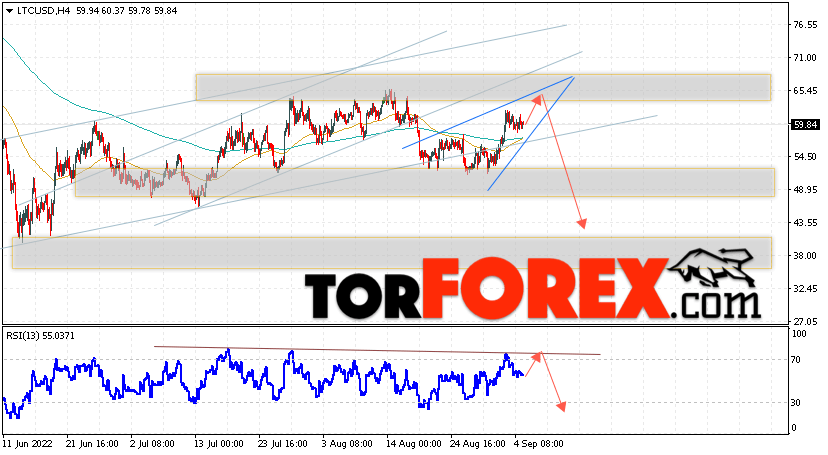Click the RSI scale value 100
The height and width of the screenshot is (455, 828).
(799, 334)
